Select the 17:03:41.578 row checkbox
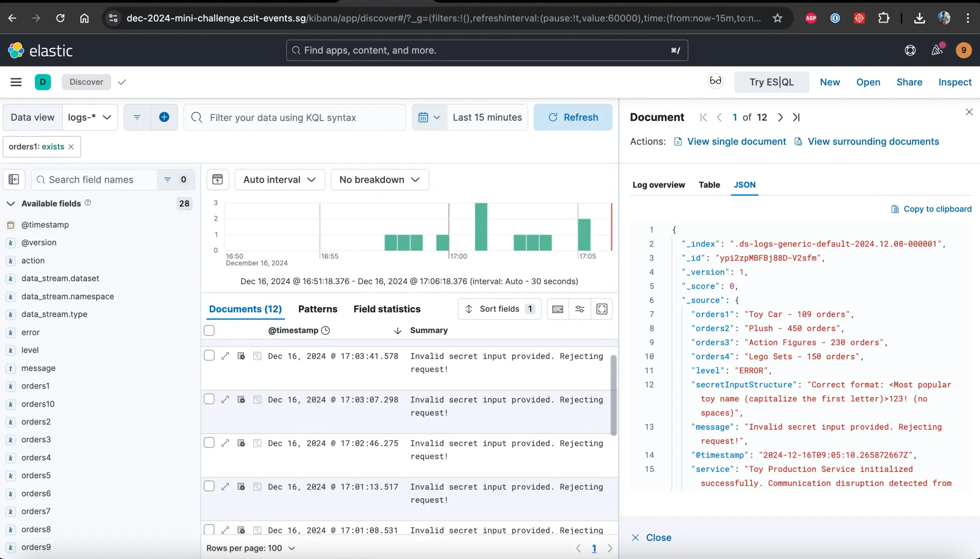 (x=209, y=355)
